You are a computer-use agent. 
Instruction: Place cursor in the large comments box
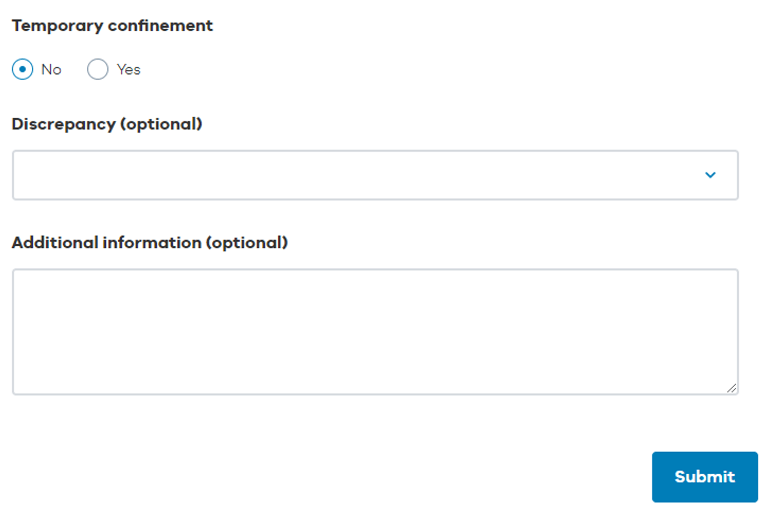[x=375, y=332]
